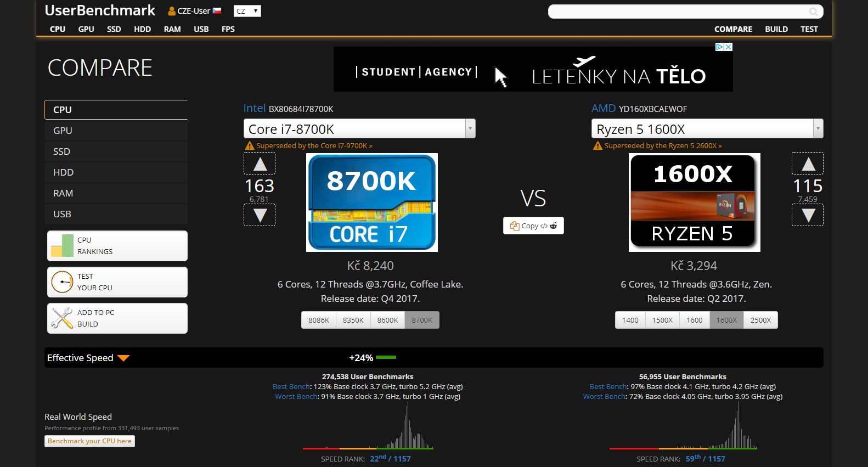Upvote the Core i7-8700K
This screenshot has width=868, height=467.
point(260,164)
